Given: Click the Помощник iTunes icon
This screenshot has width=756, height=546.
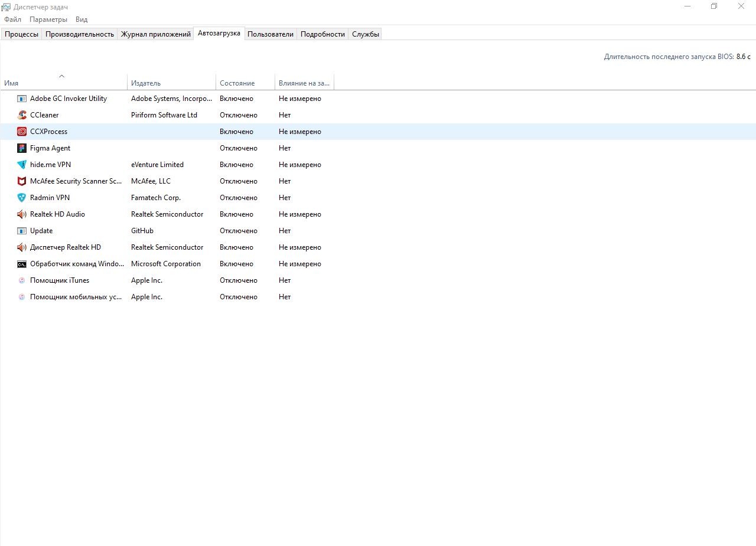Looking at the screenshot, I should 22,280.
